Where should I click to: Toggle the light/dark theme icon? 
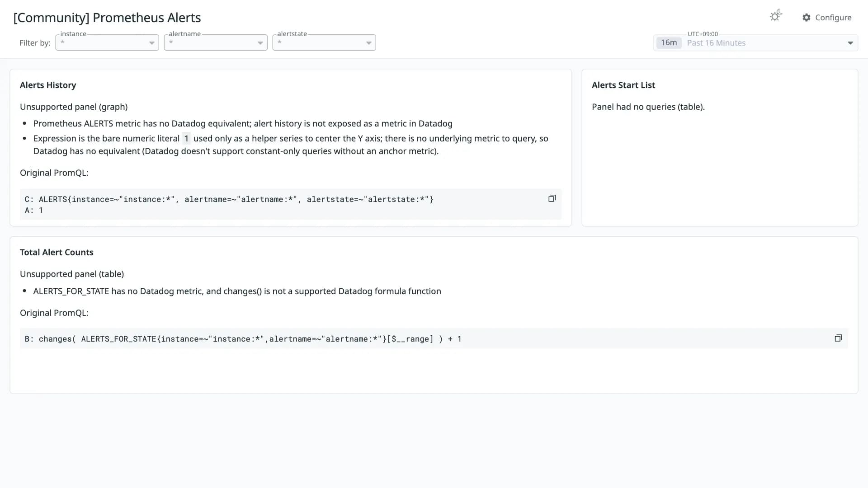coord(776,16)
